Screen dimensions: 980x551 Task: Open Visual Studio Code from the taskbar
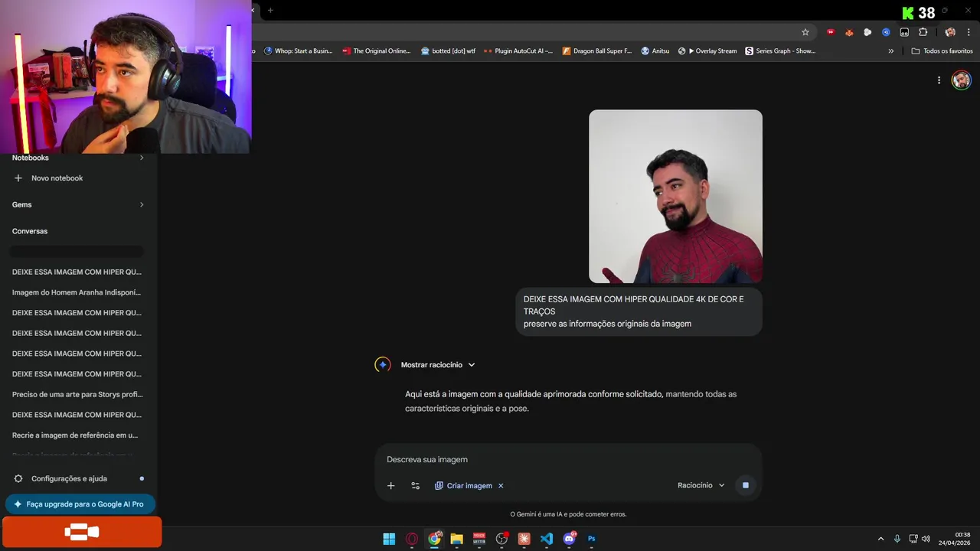point(547,539)
